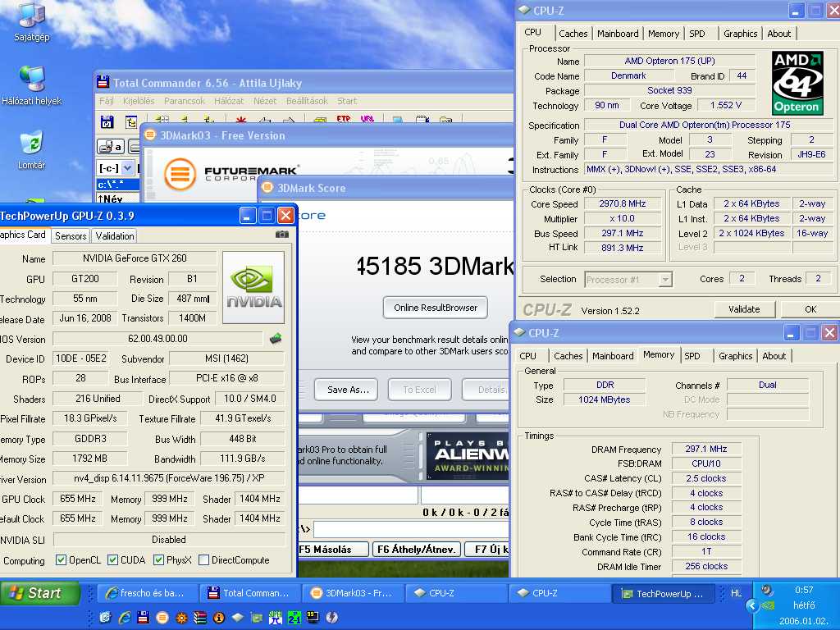Launch WinRAR books icon in quick launch
This screenshot has height=630, width=840.
coord(200,618)
